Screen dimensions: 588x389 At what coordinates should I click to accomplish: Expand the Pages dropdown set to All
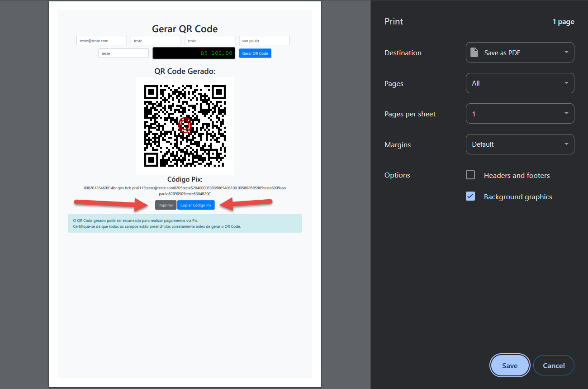pyautogui.click(x=520, y=83)
